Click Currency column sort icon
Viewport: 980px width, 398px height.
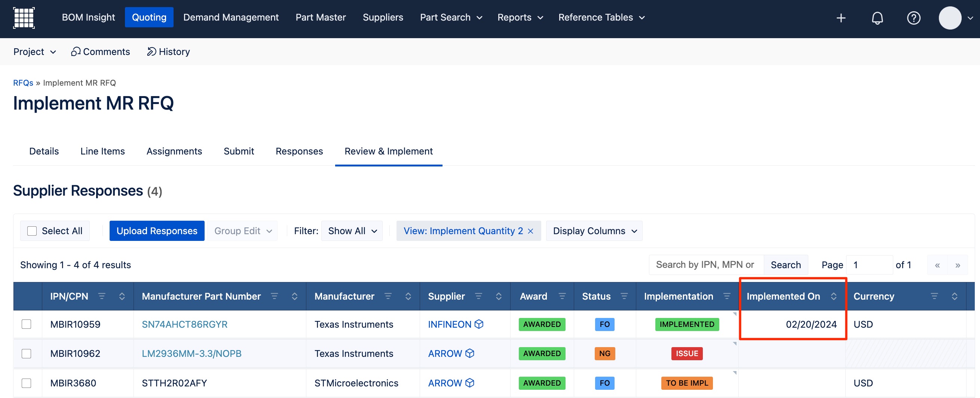(955, 296)
